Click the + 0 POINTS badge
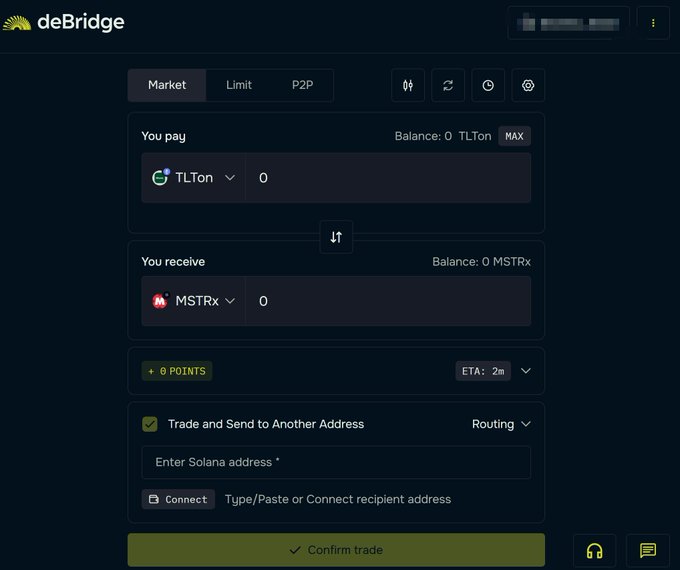Screen dimensions: 680x570 pos(177,371)
